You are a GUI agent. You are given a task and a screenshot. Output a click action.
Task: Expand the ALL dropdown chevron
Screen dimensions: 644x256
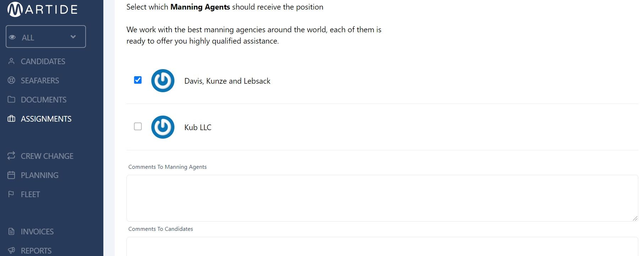[73, 37]
